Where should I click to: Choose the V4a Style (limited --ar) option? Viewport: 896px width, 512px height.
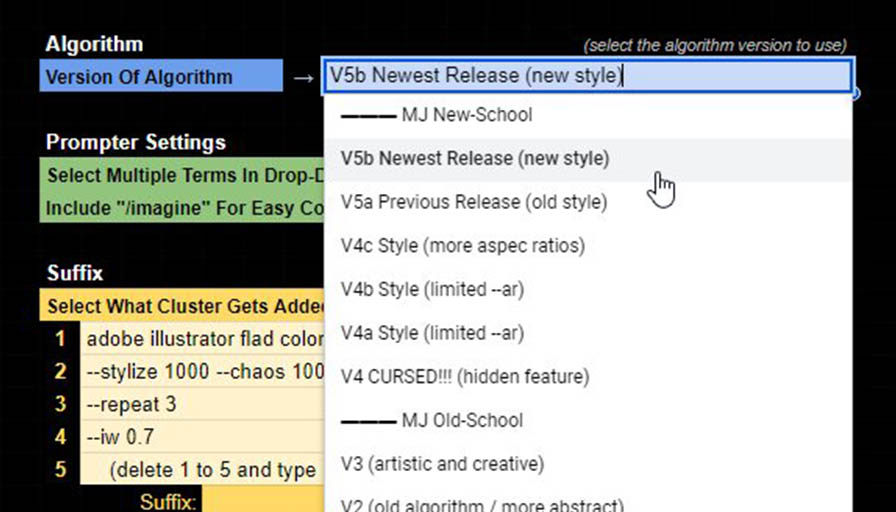tap(432, 333)
